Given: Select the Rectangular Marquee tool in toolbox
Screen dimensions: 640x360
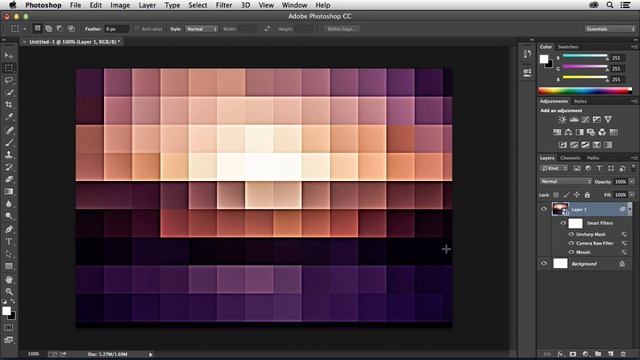Looking at the screenshot, I should coord(9,68).
